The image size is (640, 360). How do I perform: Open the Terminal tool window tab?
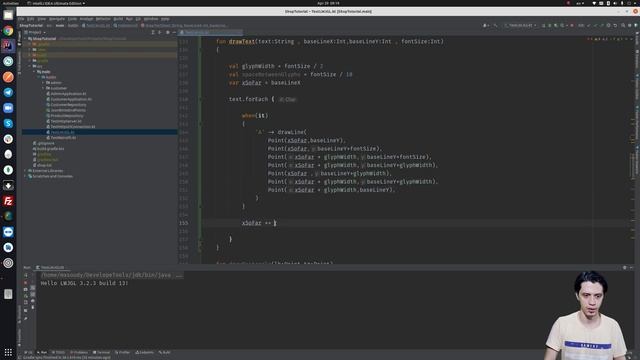click(x=102, y=352)
